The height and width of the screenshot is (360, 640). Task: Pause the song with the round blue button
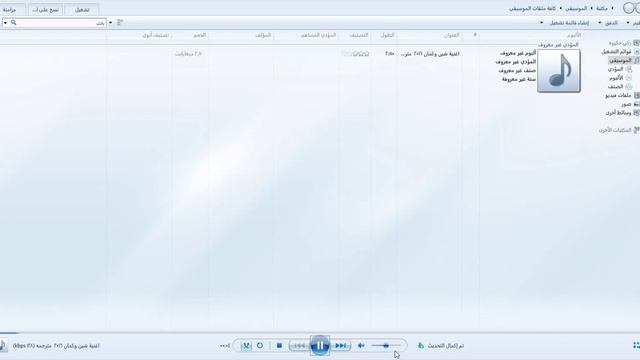tap(320, 346)
